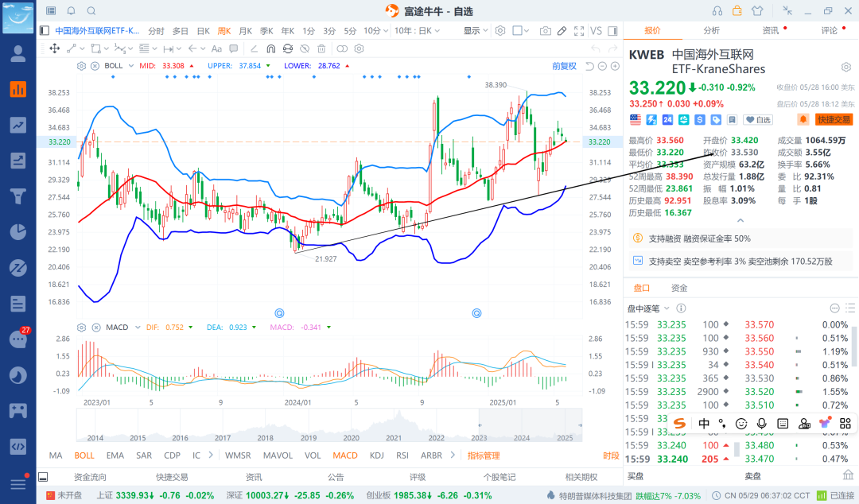859x504 pixels.
Task: Open customer service headset icon
Action: click(717, 11)
